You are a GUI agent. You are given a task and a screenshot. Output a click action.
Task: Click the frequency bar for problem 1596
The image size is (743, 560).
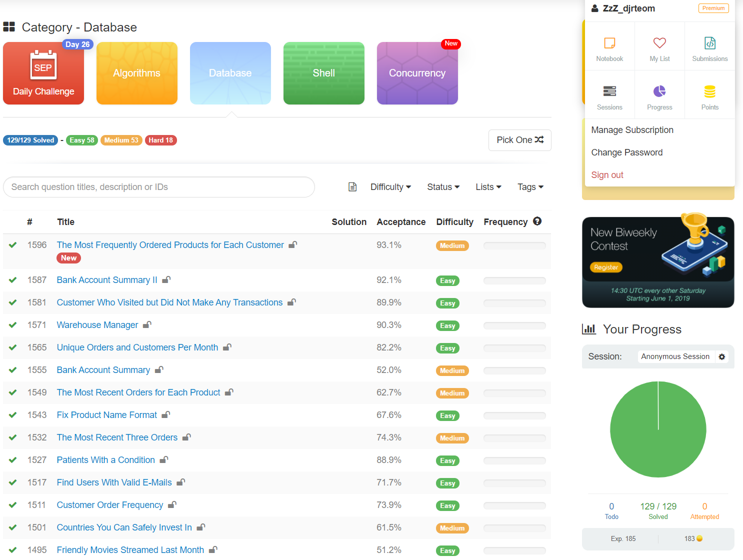pyautogui.click(x=514, y=245)
